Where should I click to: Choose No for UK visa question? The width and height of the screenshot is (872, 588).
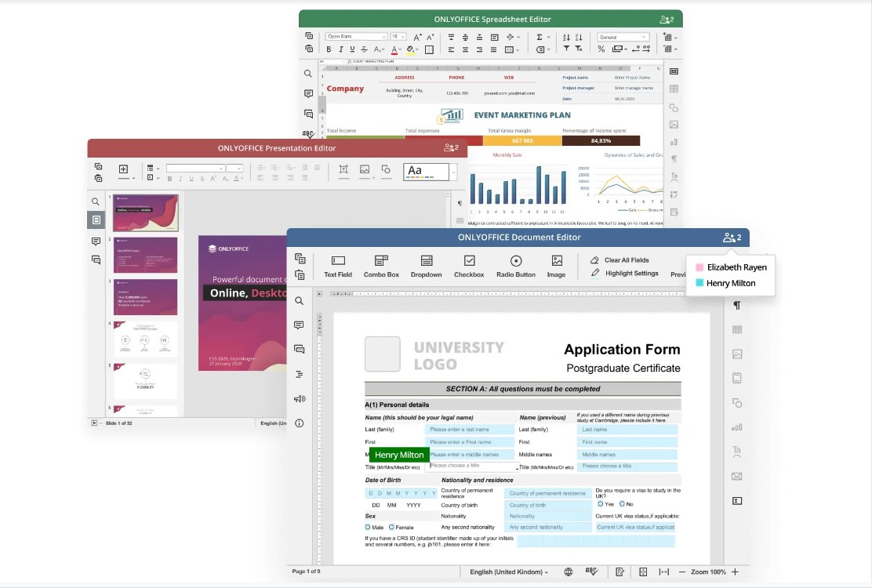coord(622,503)
